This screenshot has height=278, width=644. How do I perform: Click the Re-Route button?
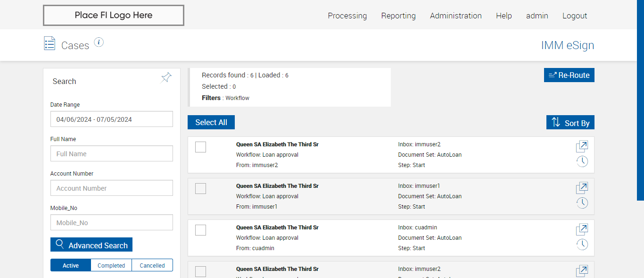[569, 75]
